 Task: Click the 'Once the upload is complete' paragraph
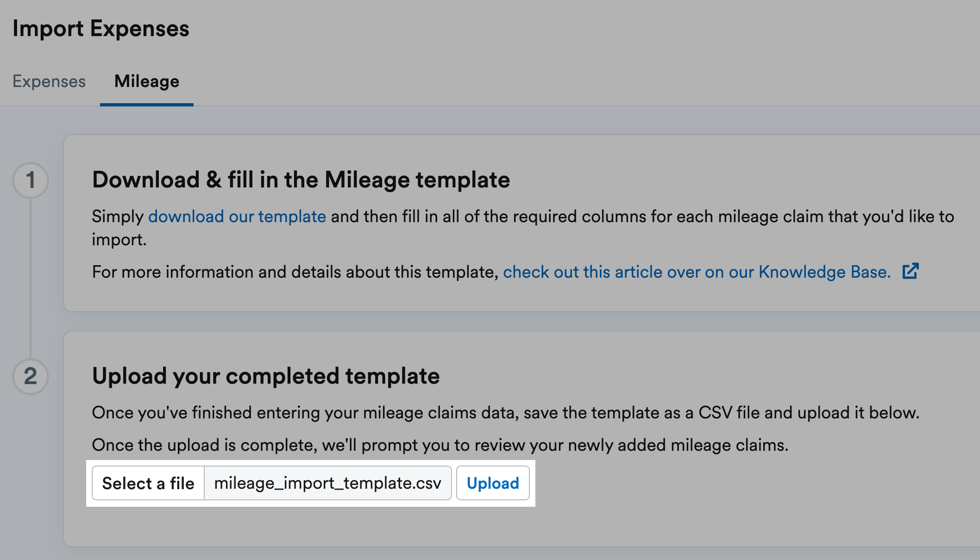[440, 445]
